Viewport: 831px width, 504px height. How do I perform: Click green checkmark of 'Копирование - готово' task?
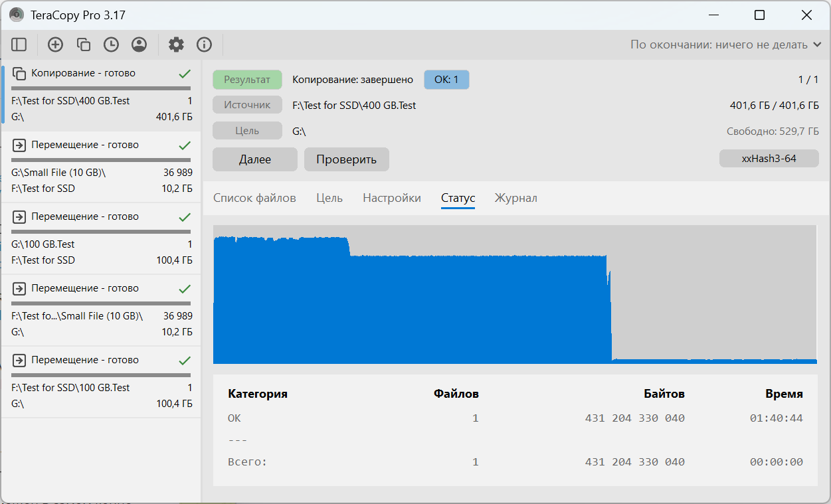click(x=185, y=74)
